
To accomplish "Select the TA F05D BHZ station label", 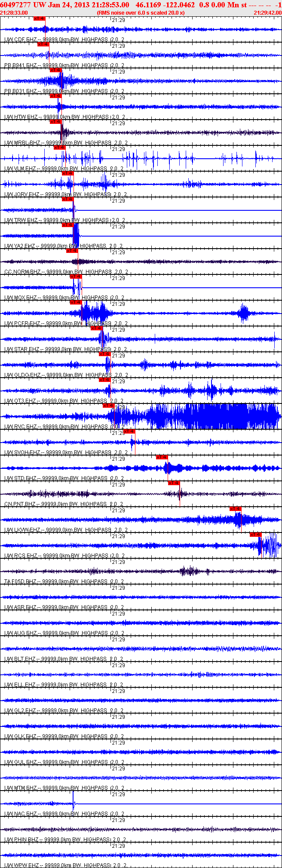I will tap(20, 582).
